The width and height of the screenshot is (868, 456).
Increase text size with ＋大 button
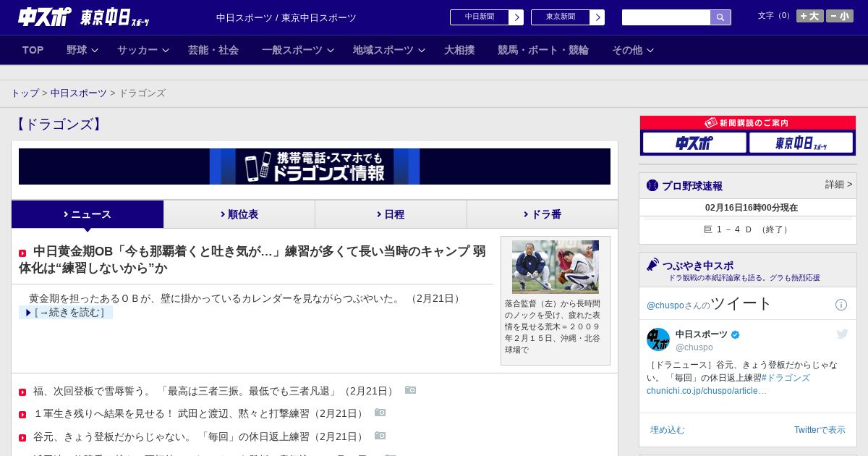[809, 16]
